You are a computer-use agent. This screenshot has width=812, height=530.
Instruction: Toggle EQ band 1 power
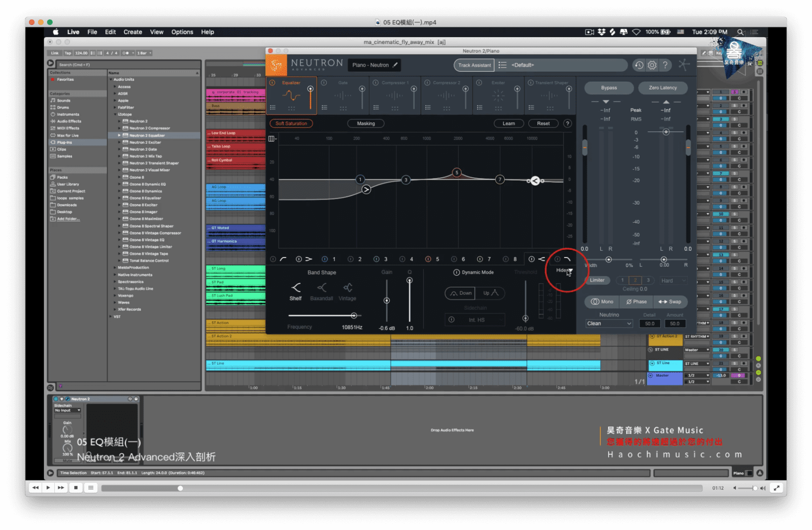[325, 259]
